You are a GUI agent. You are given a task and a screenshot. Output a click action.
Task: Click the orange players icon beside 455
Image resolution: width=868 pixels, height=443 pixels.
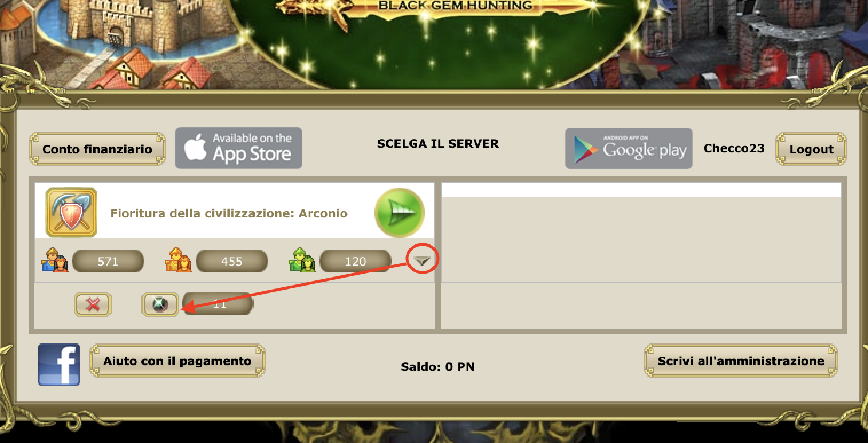[179, 260]
